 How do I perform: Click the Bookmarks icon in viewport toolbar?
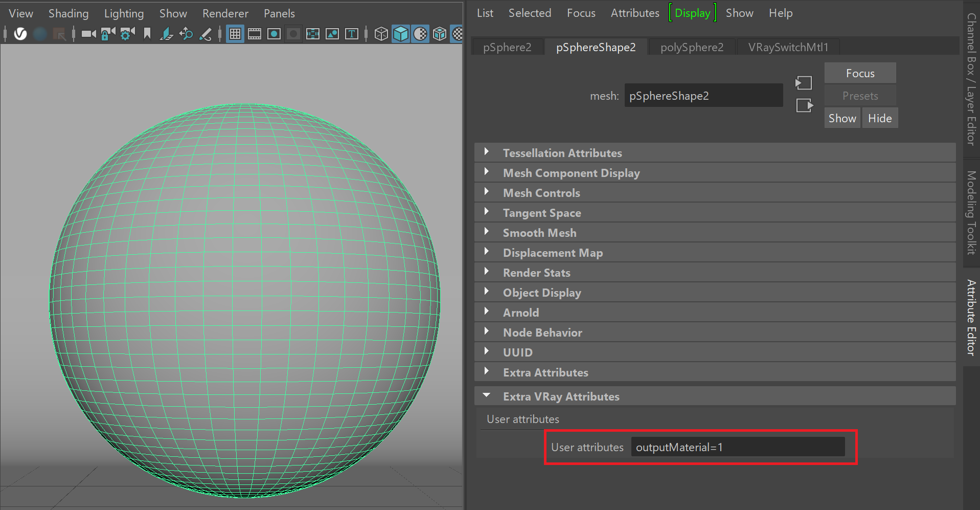(147, 34)
